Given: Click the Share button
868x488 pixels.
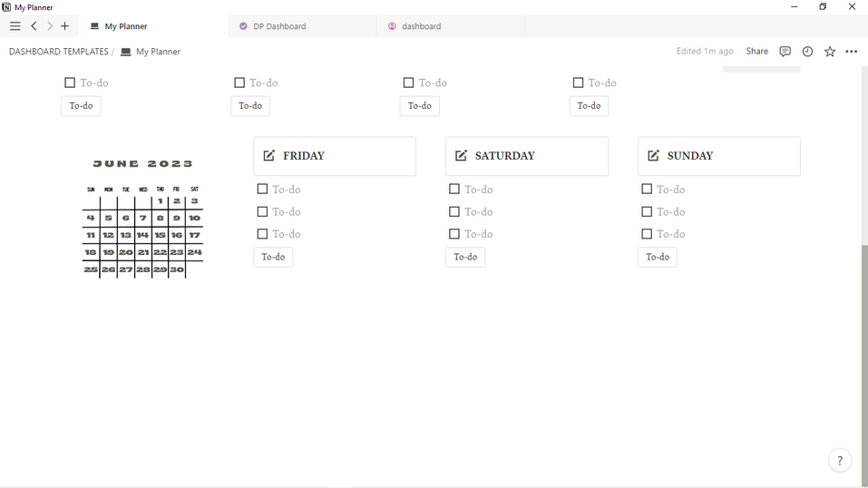Looking at the screenshot, I should pyautogui.click(x=756, y=52).
